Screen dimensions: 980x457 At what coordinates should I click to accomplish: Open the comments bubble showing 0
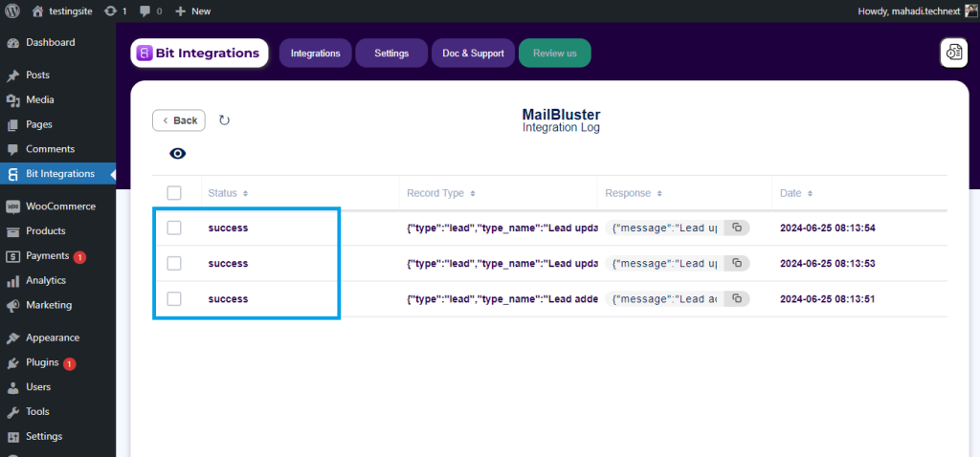(x=150, y=11)
